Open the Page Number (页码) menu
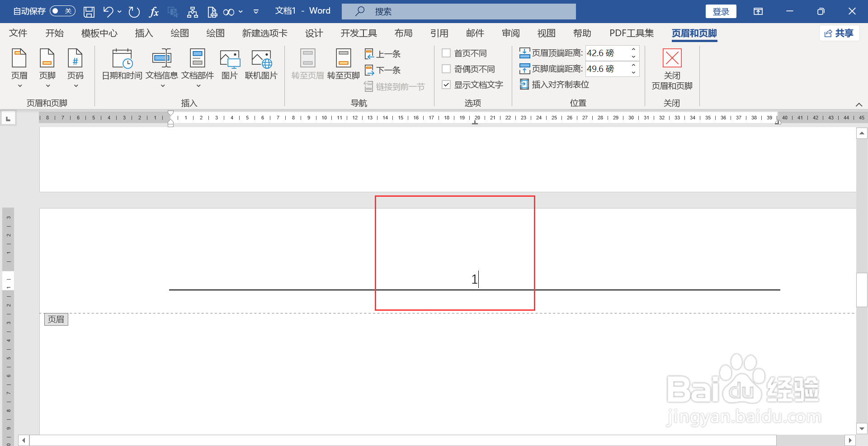The image size is (868, 446). point(75,68)
